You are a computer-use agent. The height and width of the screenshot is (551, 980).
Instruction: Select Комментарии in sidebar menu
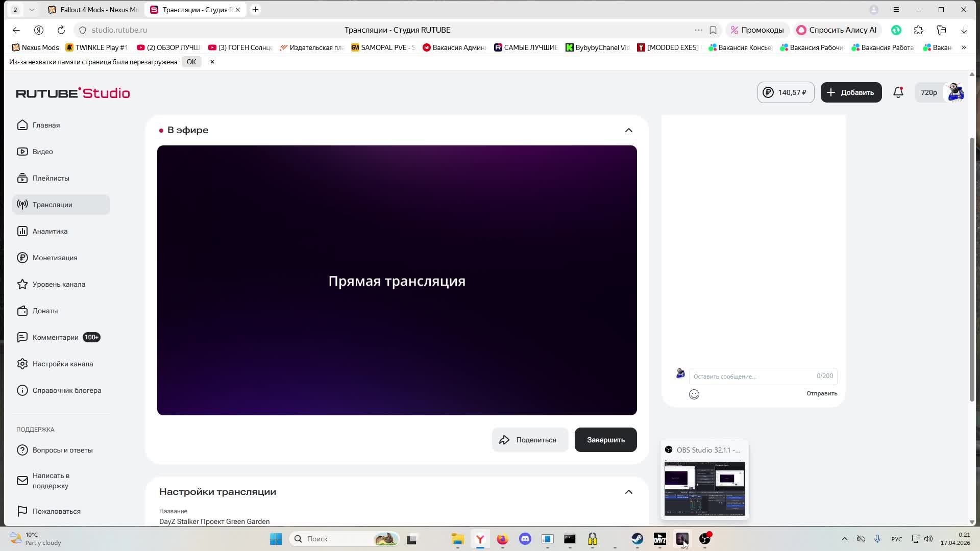click(x=55, y=337)
